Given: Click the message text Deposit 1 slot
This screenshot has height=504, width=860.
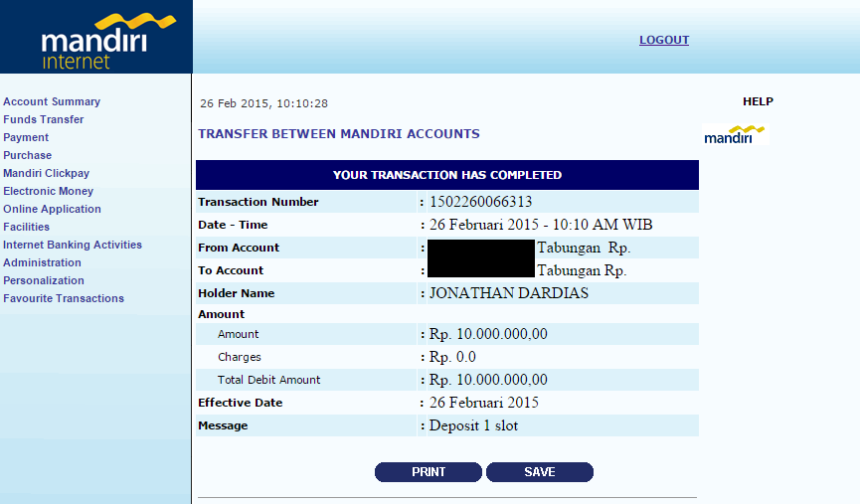Looking at the screenshot, I should pos(474,426).
